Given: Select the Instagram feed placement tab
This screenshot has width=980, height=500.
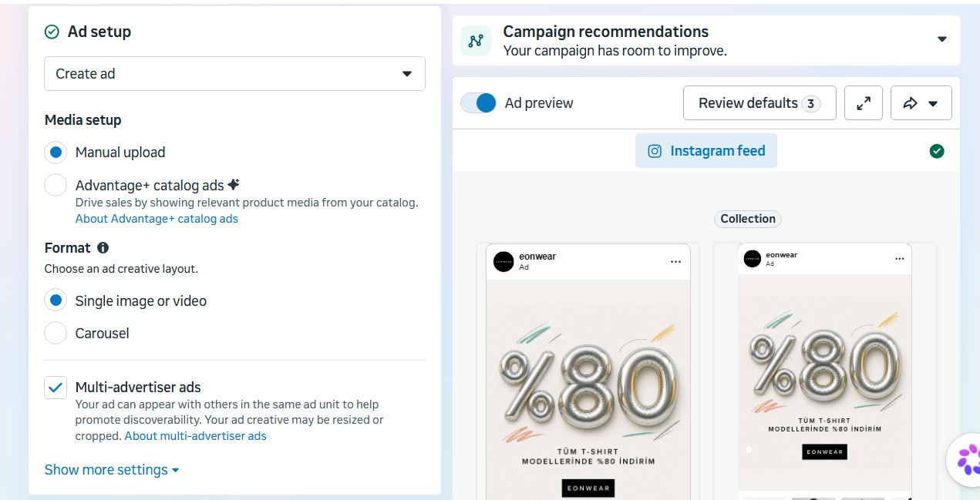Looking at the screenshot, I should click(x=706, y=151).
